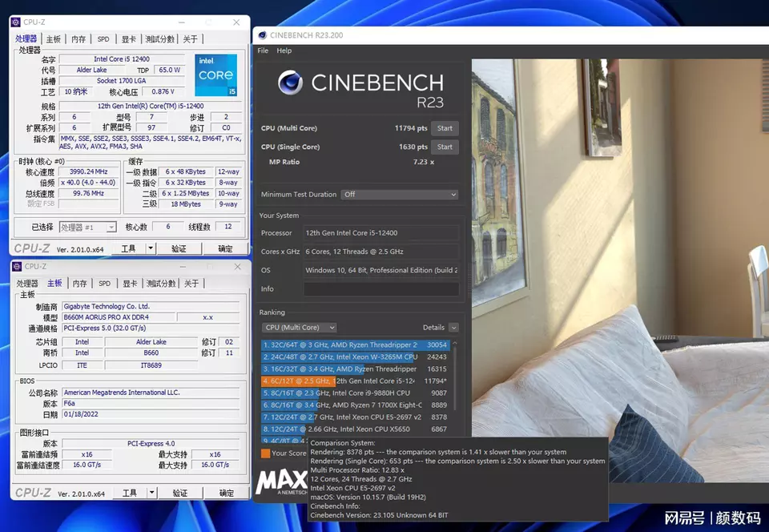Open 关于 tab in the mainboard CPU-Z window
769x532 pixels.
(x=191, y=284)
